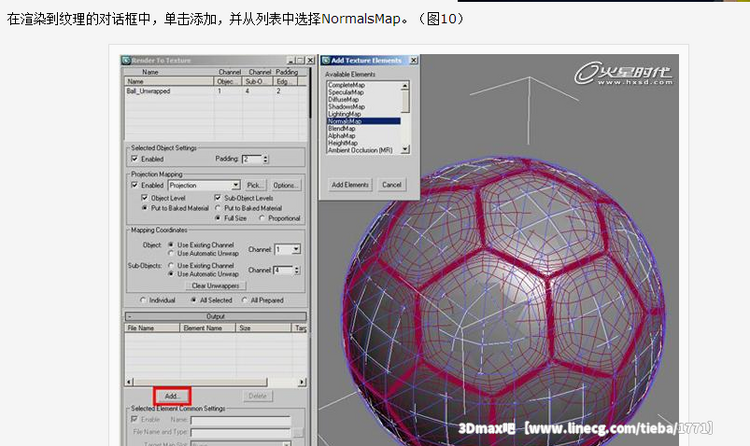
Task: Toggle the Enable checkbox in Element Common Settings
Action: coord(134,419)
